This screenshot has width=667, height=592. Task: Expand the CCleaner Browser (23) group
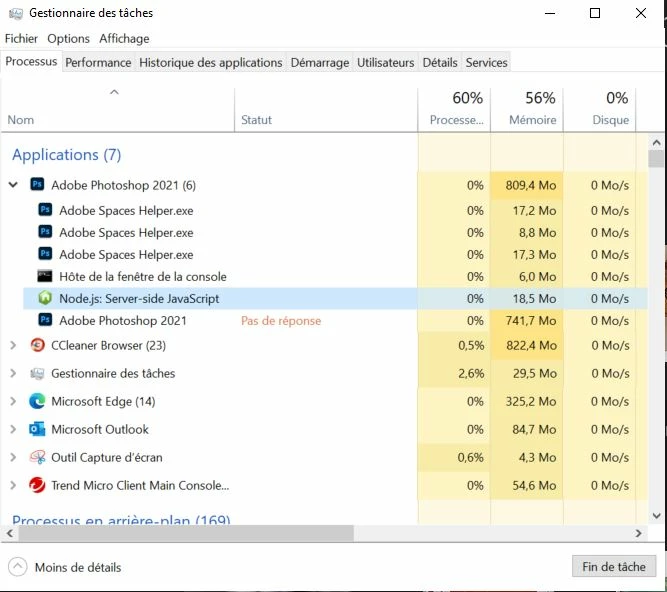[13, 345]
